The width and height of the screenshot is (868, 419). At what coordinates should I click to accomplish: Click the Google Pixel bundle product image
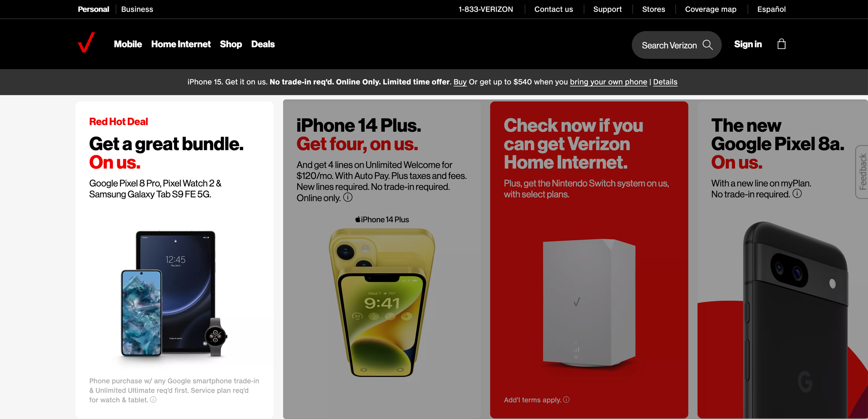click(x=174, y=294)
